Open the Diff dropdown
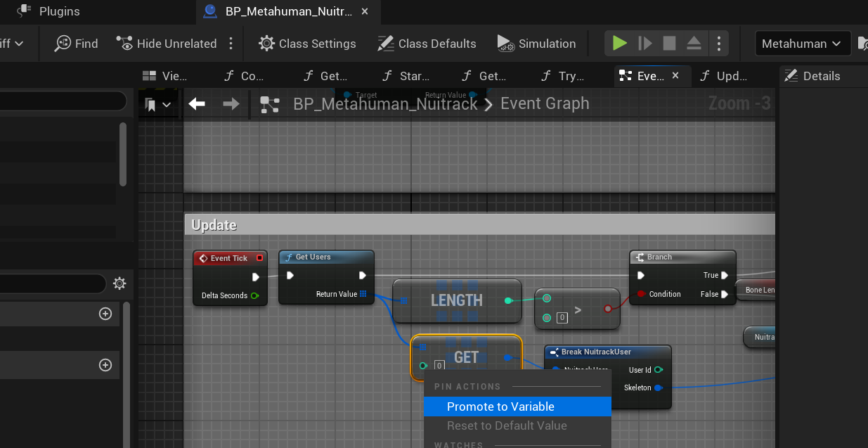868x448 pixels. click(x=12, y=44)
